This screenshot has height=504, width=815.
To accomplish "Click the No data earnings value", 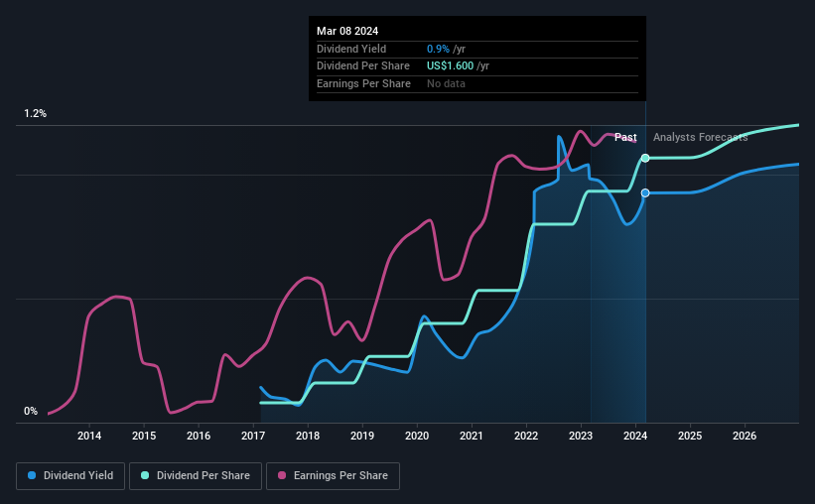I will click(x=446, y=83).
